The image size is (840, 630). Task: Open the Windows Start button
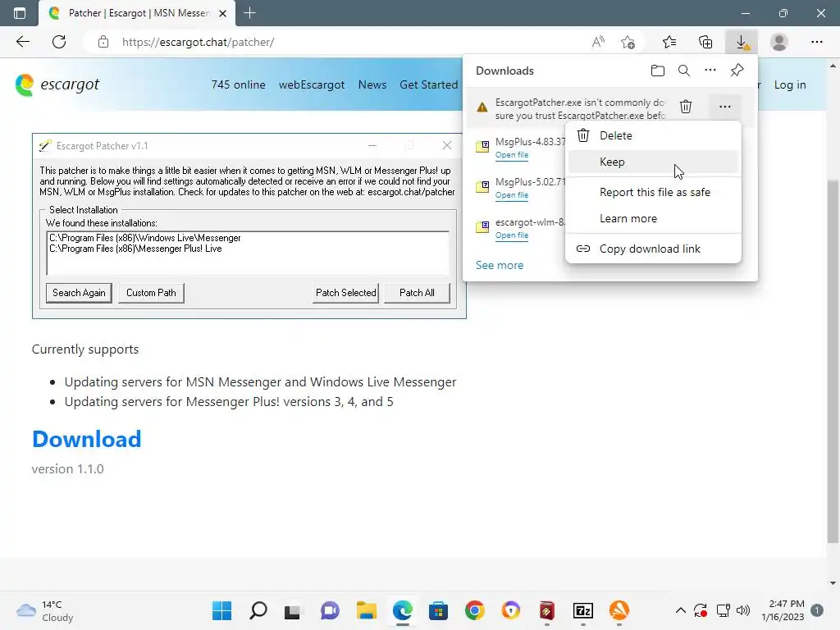tap(221, 610)
